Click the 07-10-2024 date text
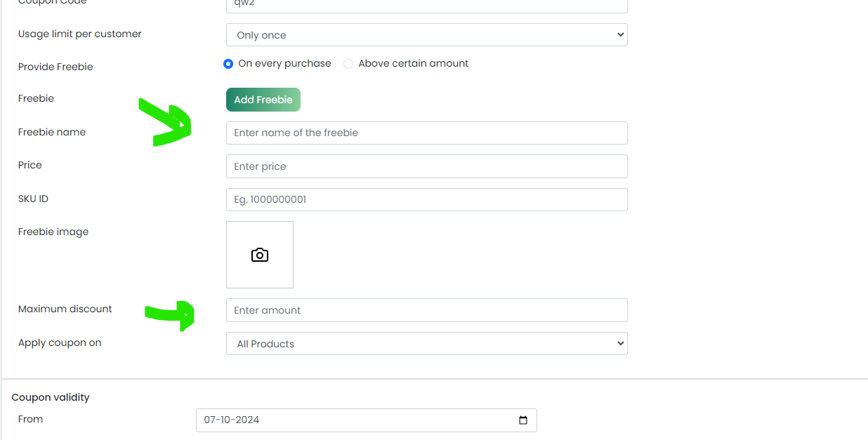 pyautogui.click(x=232, y=420)
